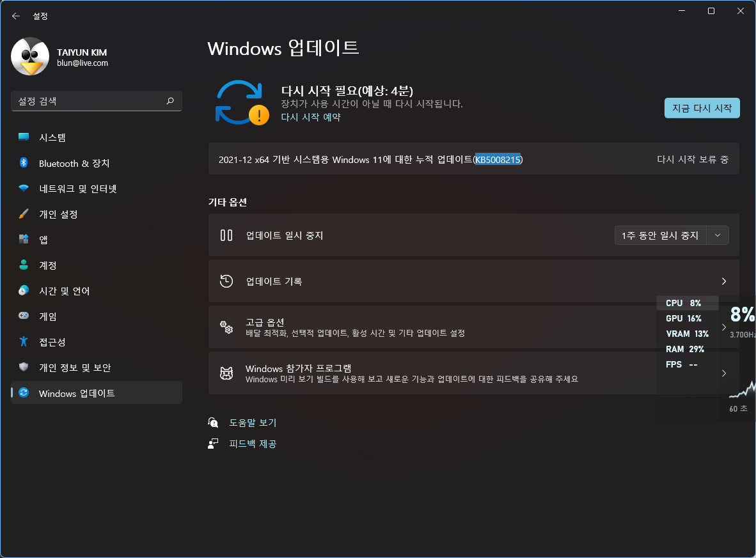Open the 개인 설정 page

pyautogui.click(x=97, y=214)
